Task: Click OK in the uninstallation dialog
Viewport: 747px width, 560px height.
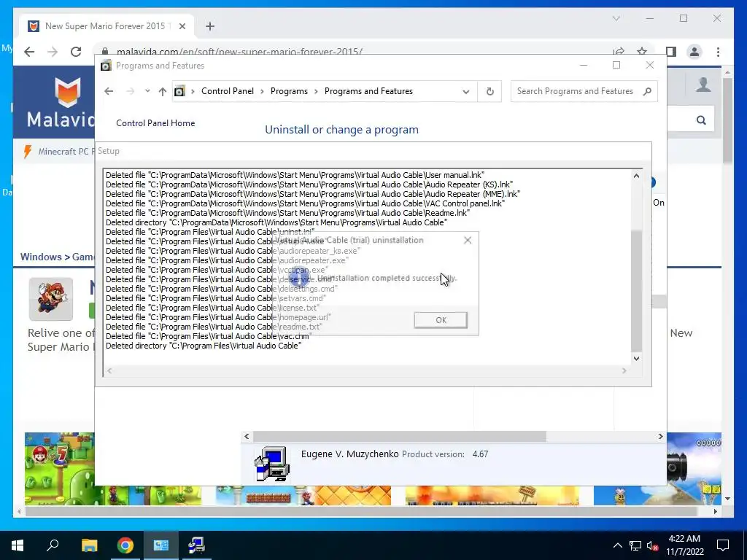Action: [x=441, y=320]
